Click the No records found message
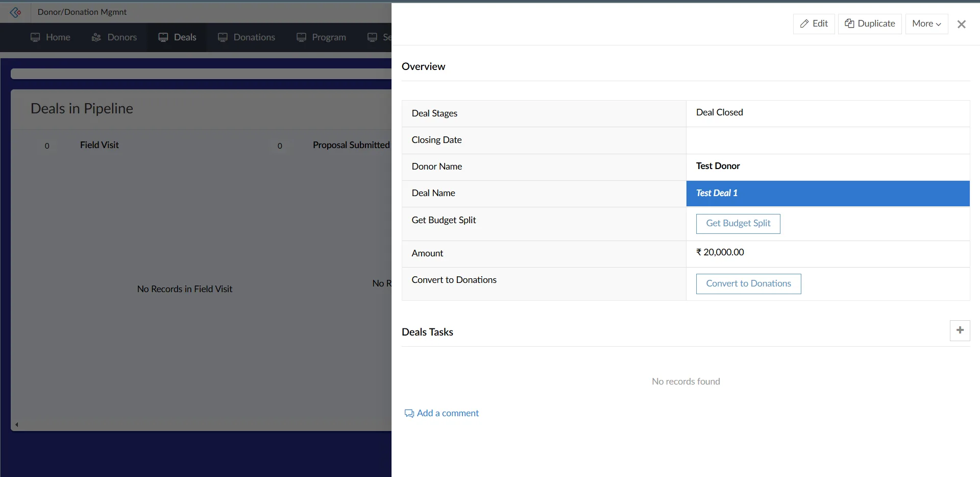Screen dimensions: 980x477 click(685, 381)
